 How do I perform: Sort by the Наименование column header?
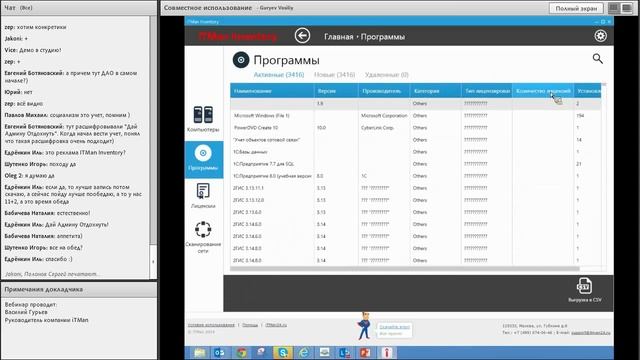pyautogui.click(x=272, y=91)
